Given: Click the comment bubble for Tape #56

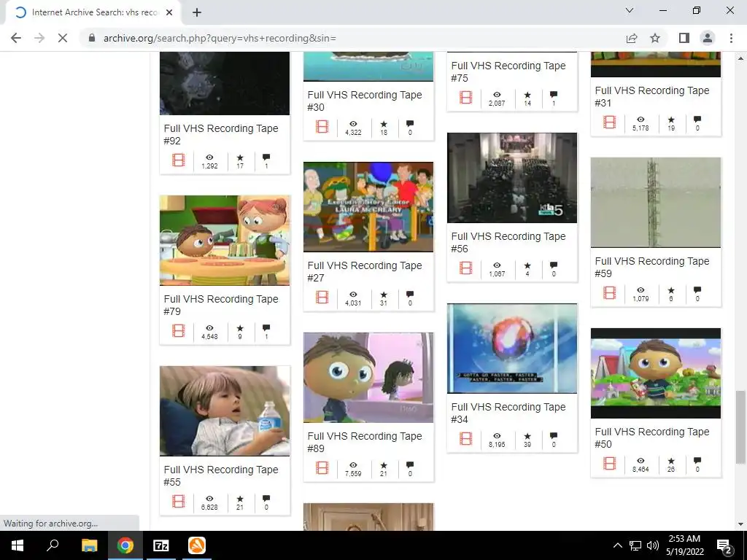Looking at the screenshot, I should click(x=554, y=265).
